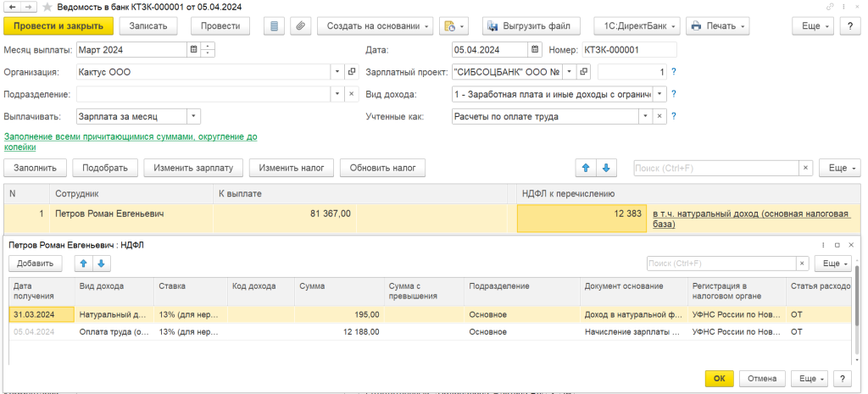868x394 pixels.
Task: Click the Заполнить button
Action: (35, 169)
